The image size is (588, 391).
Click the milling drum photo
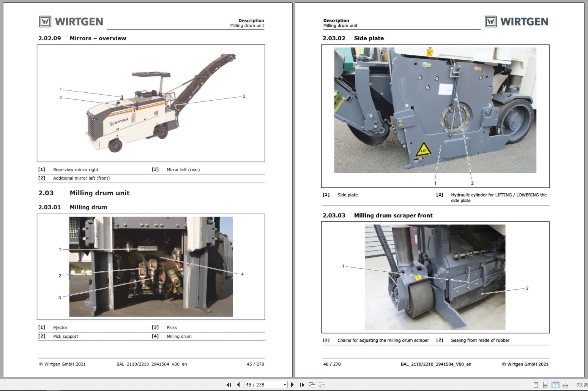[151, 267]
